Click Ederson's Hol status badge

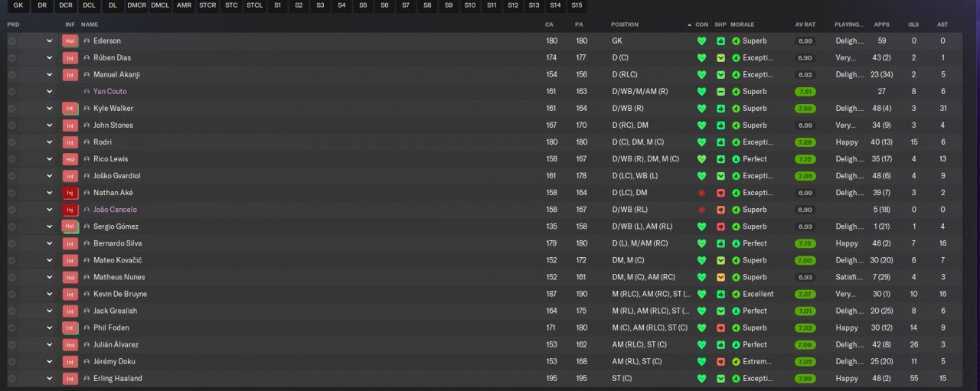(70, 41)
